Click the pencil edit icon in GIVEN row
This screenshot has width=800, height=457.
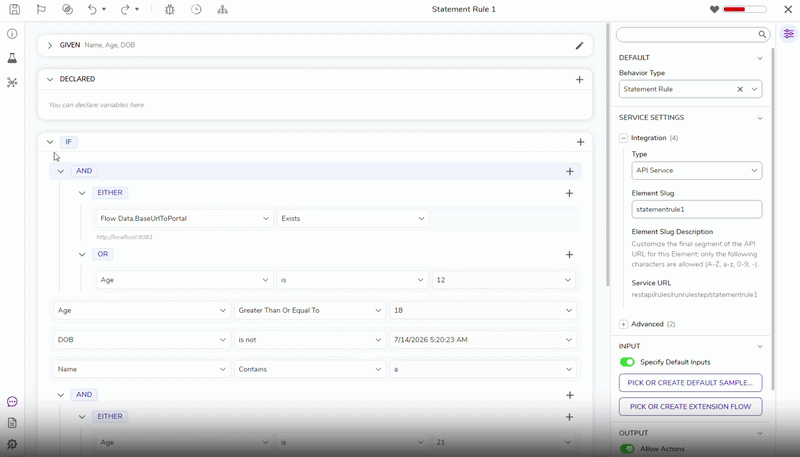579,45
